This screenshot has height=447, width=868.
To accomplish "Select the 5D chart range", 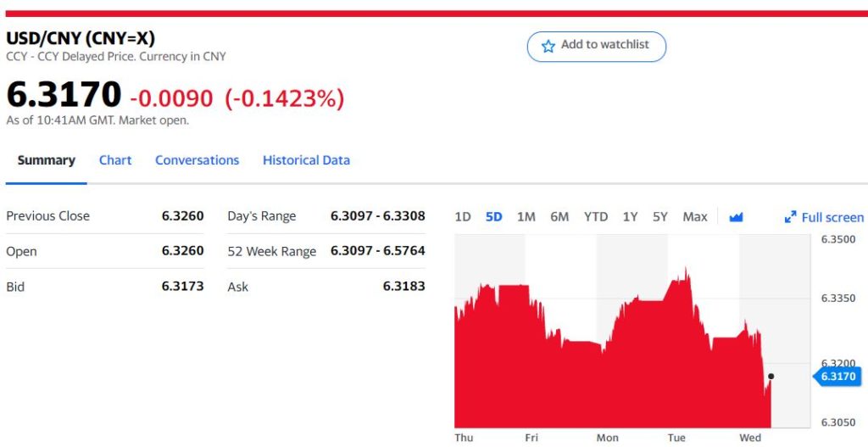I will (494, 217).
